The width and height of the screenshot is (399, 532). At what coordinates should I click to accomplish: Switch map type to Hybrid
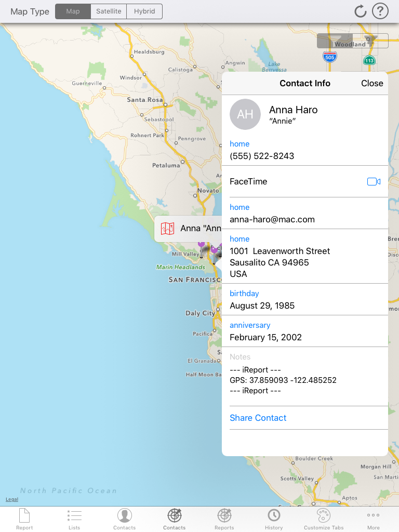[144, 11]
